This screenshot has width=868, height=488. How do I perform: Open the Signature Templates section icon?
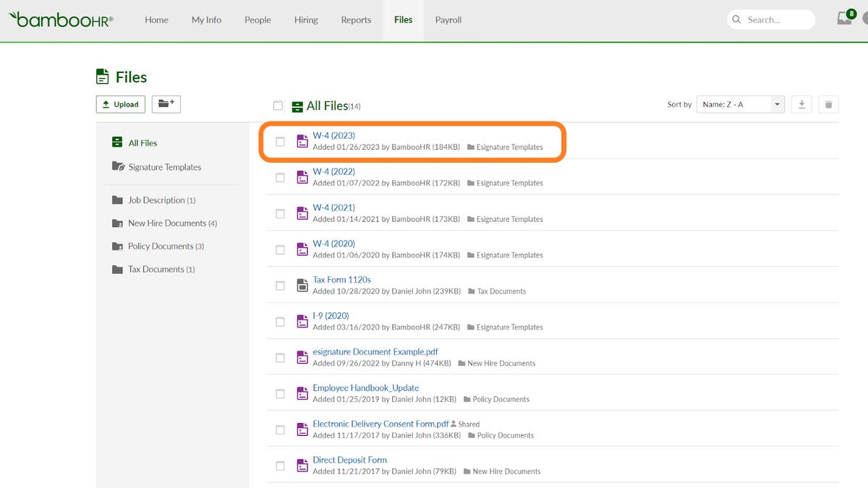(117, 167)
